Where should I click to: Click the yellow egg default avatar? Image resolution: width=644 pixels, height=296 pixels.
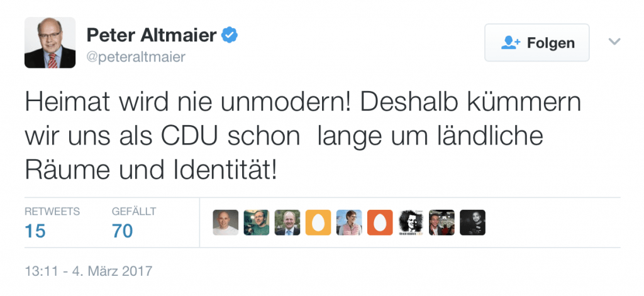(x=318, y=222)
